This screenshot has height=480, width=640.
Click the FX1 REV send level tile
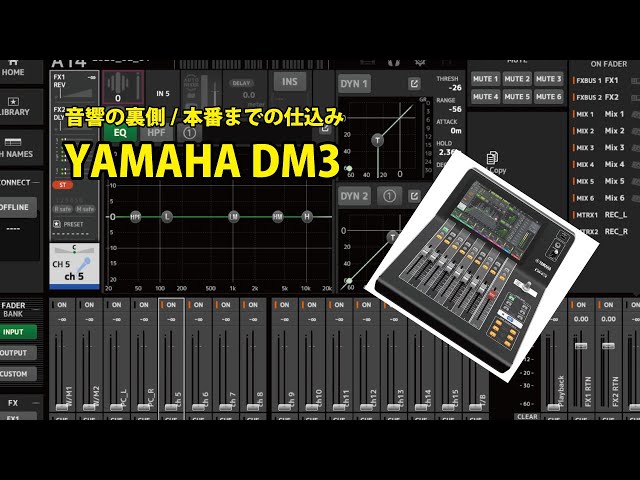pyautogui.click(x=74, y=87)
